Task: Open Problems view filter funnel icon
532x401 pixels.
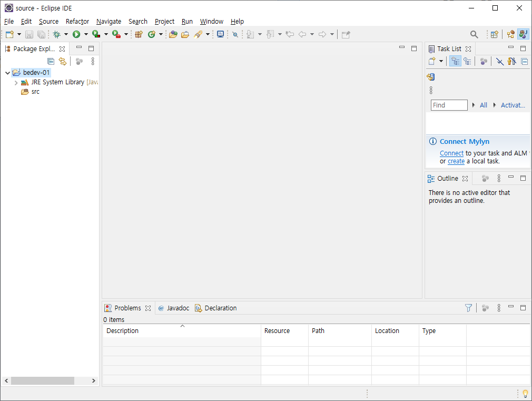Action: coord(468,308)
